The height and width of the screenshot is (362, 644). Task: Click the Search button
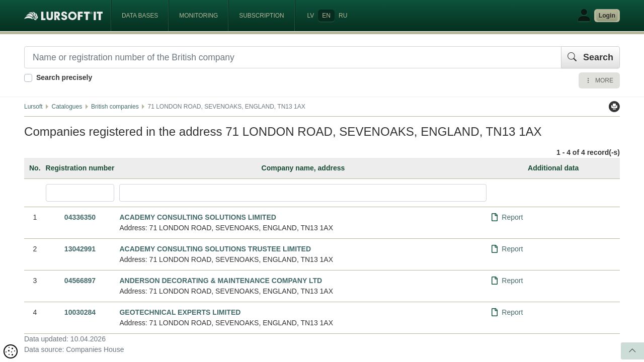(x=590, y=57)
